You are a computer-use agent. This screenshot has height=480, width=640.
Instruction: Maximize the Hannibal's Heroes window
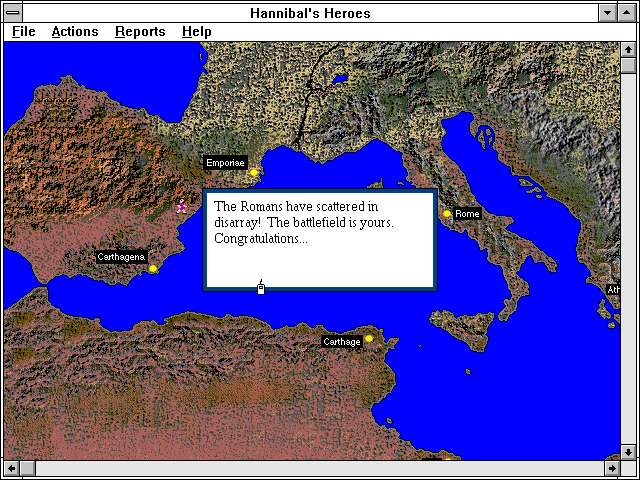click(627, 13)
